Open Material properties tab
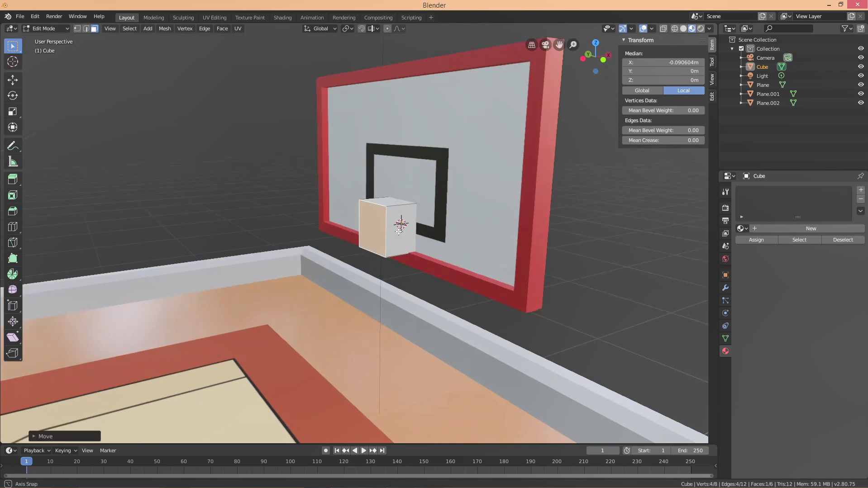 (725, 351)
